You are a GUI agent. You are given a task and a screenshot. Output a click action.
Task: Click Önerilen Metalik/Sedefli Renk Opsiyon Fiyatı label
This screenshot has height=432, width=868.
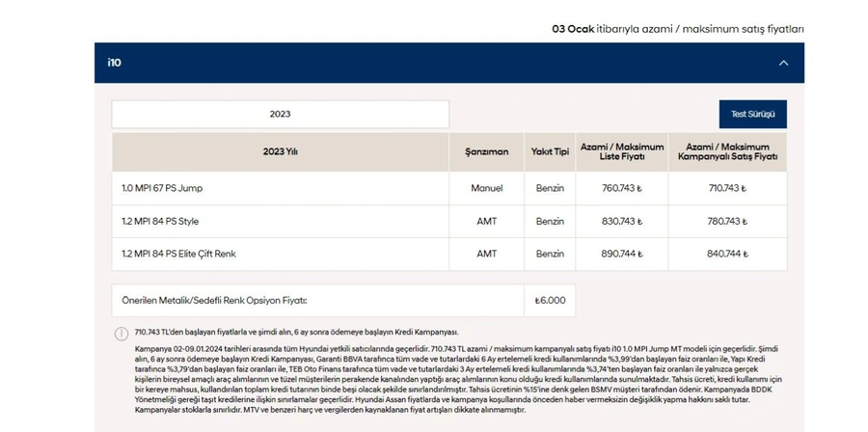pyautogui.click(x=214, y=300)
